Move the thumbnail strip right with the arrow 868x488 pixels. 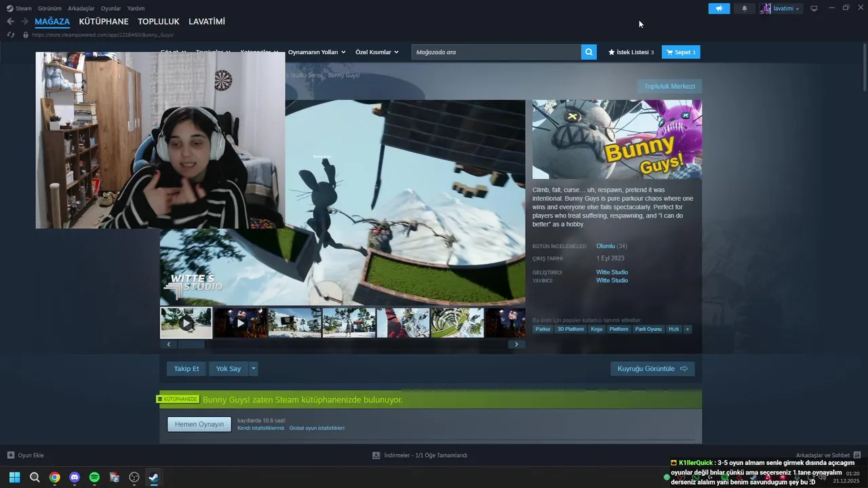pyautogui.click(x=516, y=344)
